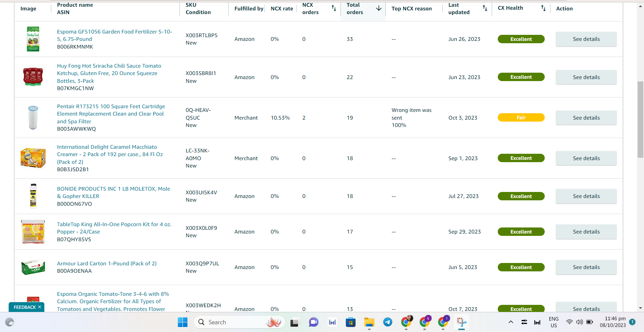See details for Espoma Garden Food Fertilizer

coord(586,39)
